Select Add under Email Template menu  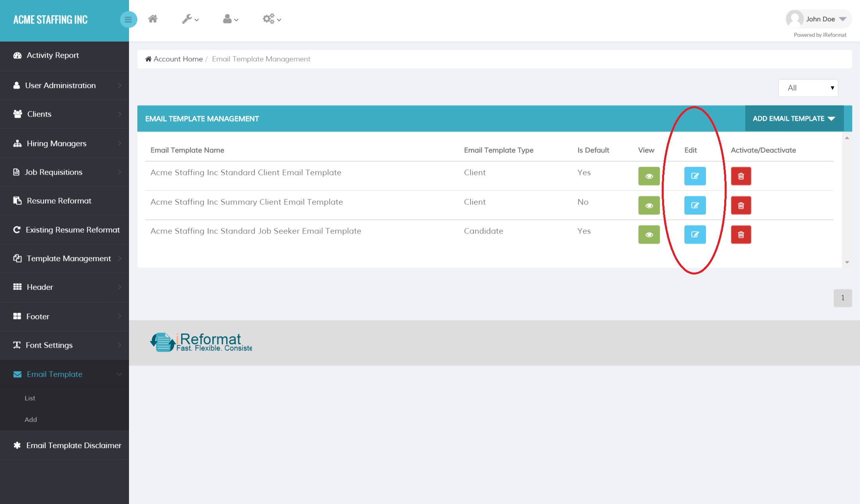click(x=31, y=419)
